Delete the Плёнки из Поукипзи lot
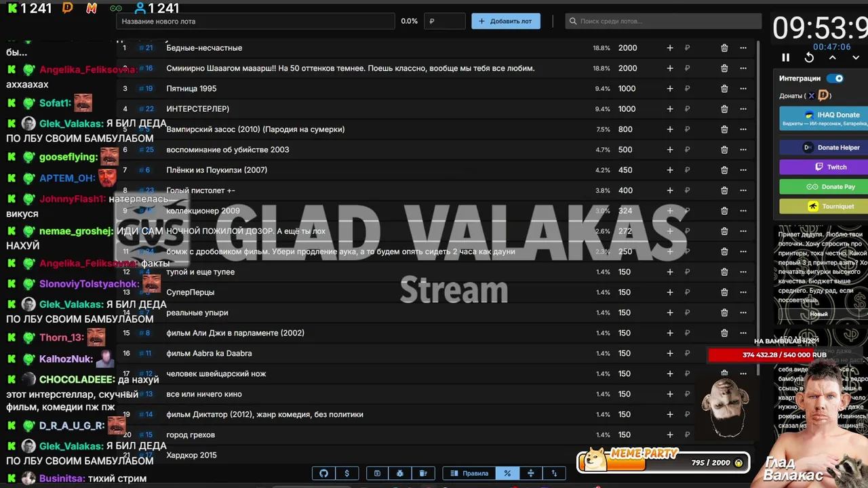 tap(724, 170)
